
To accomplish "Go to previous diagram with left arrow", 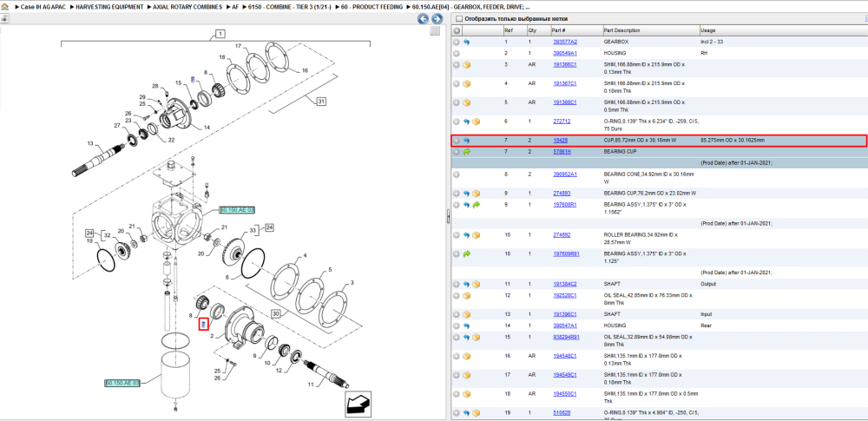I will click(423, 19).
